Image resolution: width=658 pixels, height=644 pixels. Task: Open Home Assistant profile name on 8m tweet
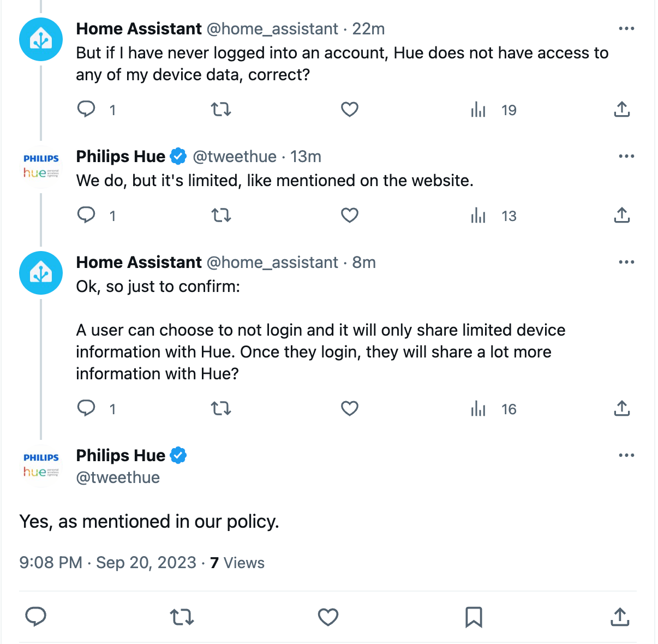coord(139,263)
